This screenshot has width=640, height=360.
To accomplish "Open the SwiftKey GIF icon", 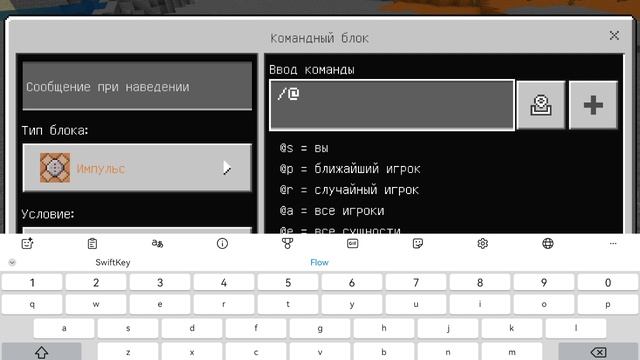I will pos(352,244).
